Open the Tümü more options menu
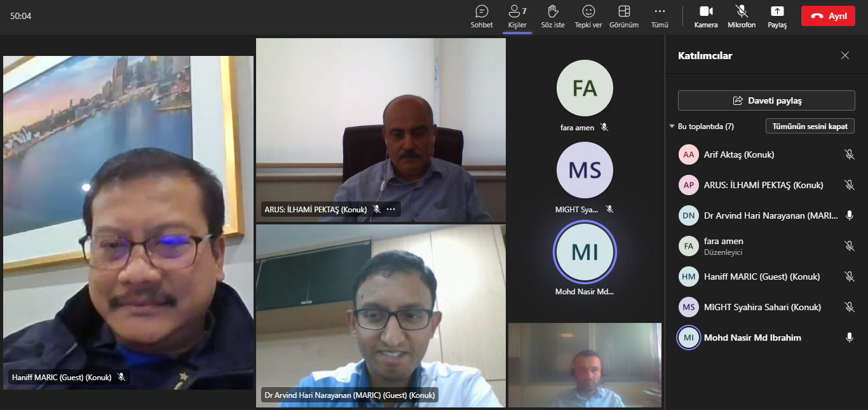This screenshot has height=410, width=868. (x=660, y=17)
